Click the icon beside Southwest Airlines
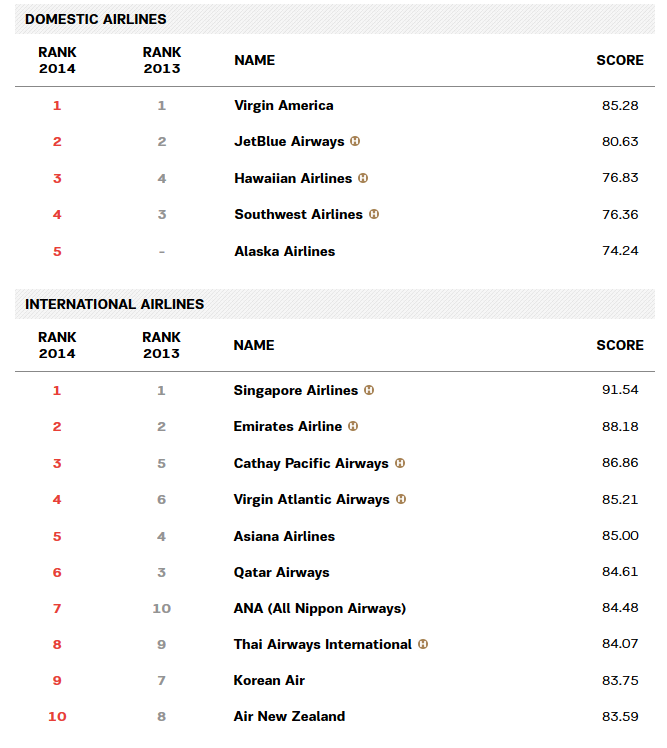 point(374,214)
